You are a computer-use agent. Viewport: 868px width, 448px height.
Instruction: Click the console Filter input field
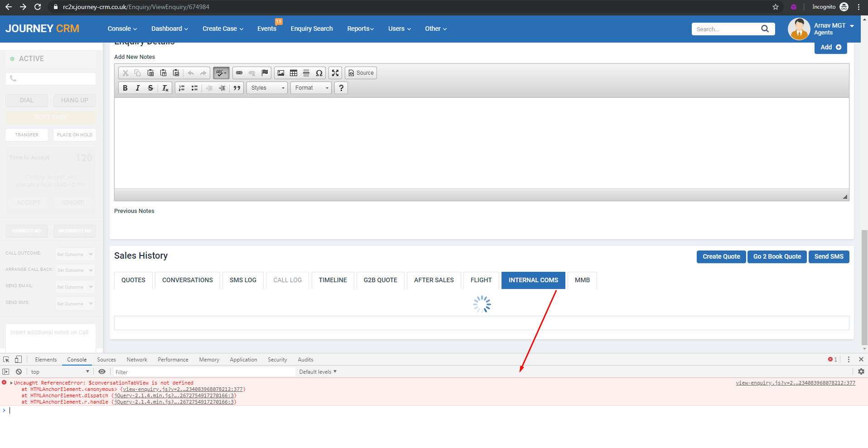204,372
